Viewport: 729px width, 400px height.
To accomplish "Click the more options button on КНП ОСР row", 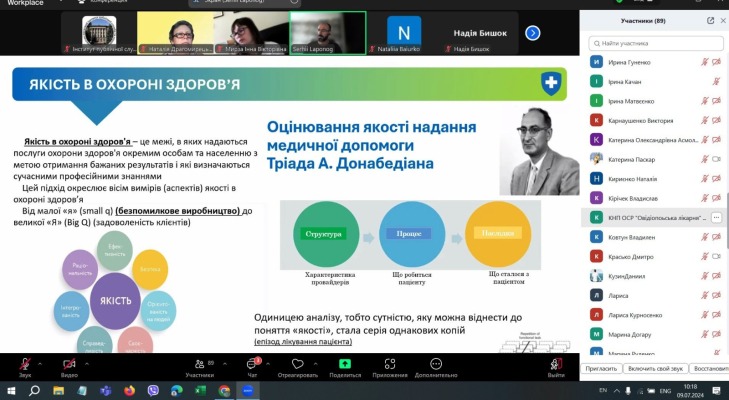I will 716,217.
